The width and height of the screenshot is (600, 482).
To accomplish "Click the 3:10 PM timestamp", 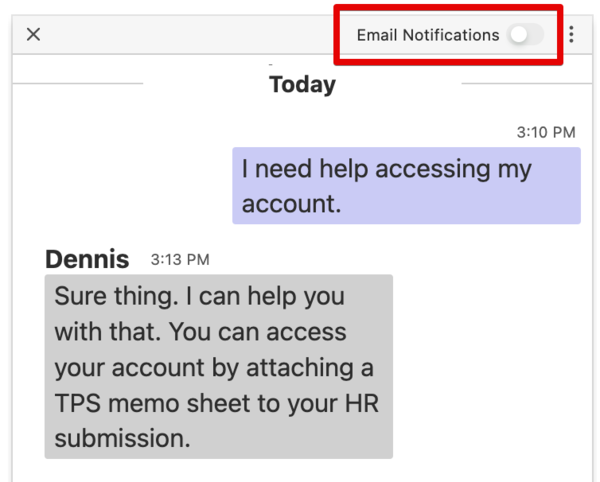I will tap(546, 132).
